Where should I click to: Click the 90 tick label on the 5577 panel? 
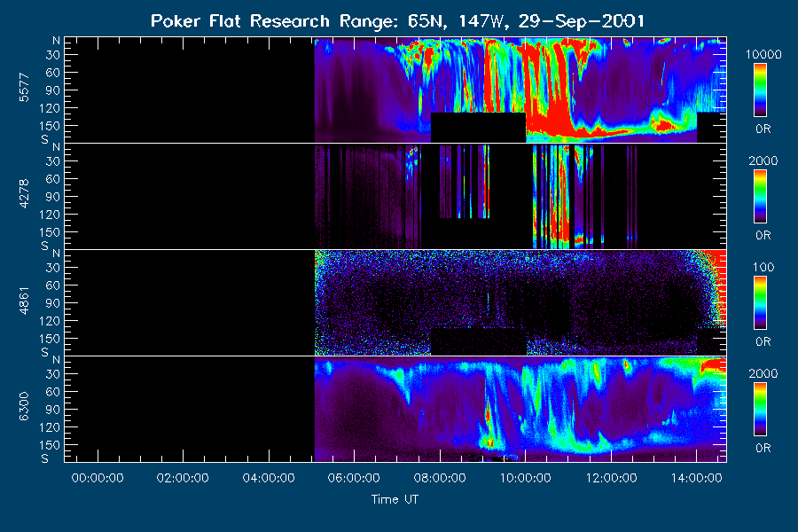(x=53, y=90)
